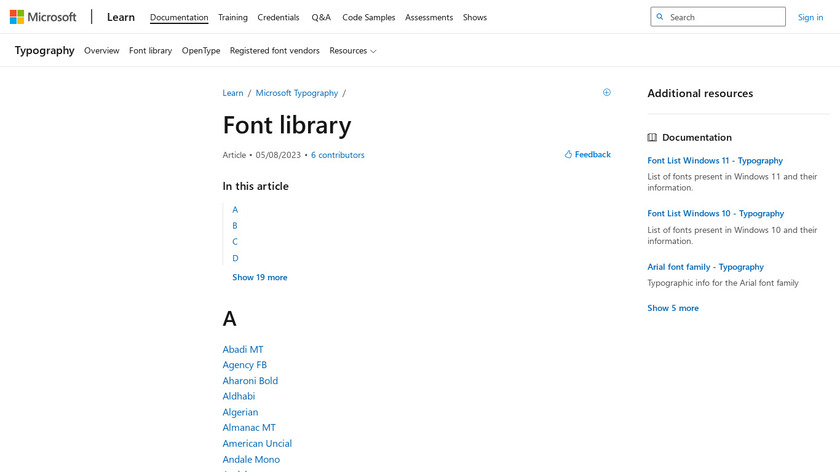Image resolution: width=840 pixels, height=472 pixels.
Task: Open the Assessments menu item
Action: point(429,17)
